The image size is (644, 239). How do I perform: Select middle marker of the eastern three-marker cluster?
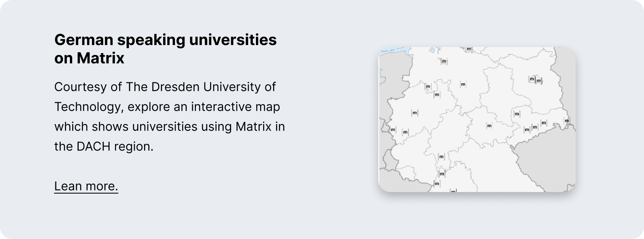point(535,127)
